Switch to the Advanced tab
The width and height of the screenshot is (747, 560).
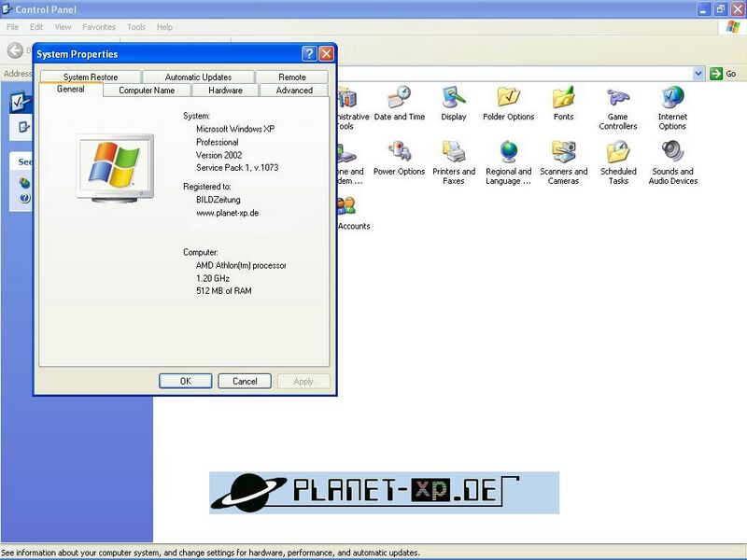point(294,90)
